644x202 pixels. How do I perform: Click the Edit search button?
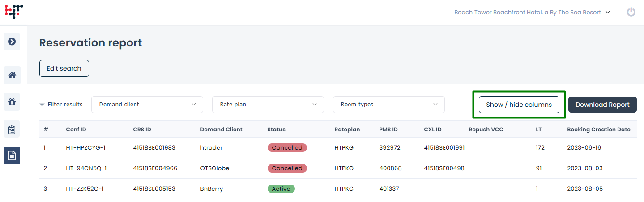(64, 68)
